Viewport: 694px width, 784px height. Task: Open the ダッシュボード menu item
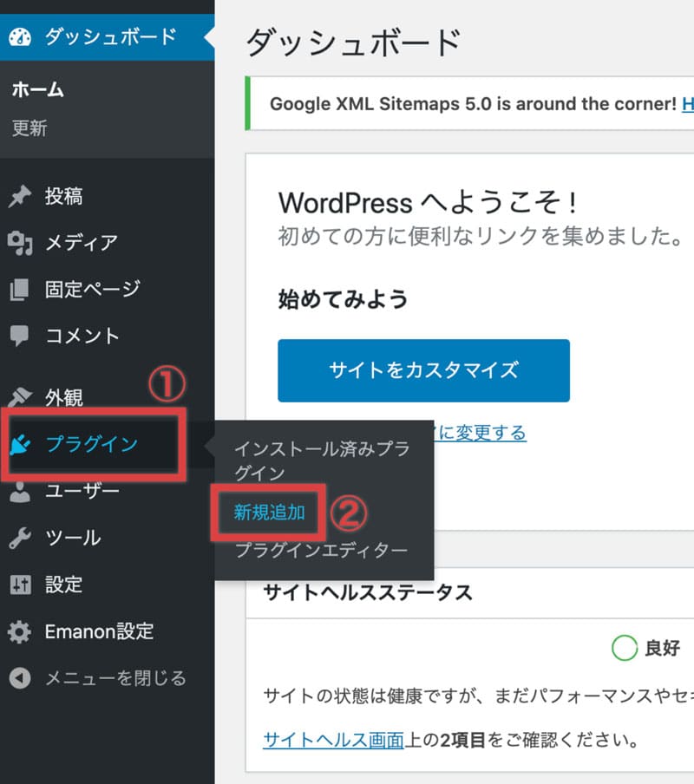click(107, 37)
